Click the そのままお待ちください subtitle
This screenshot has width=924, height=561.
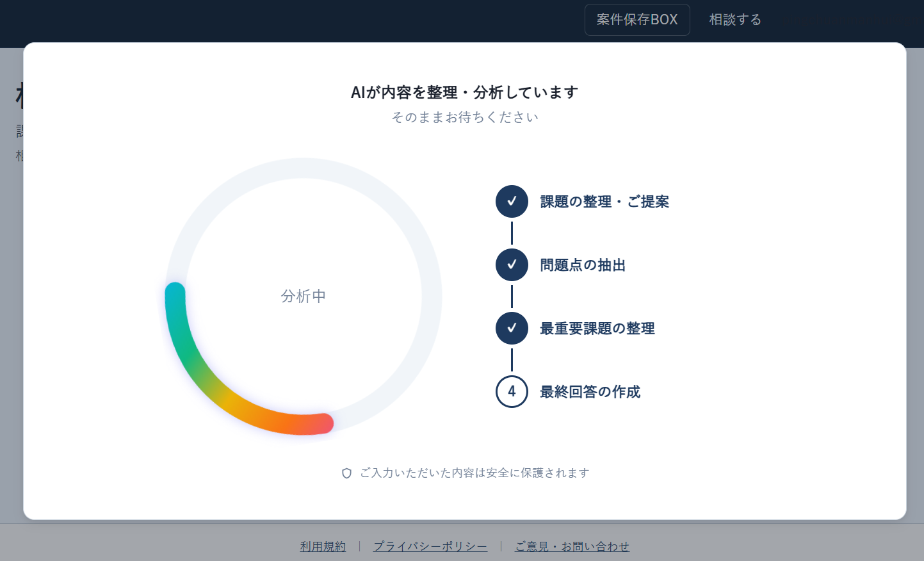[x=465, y=117]
